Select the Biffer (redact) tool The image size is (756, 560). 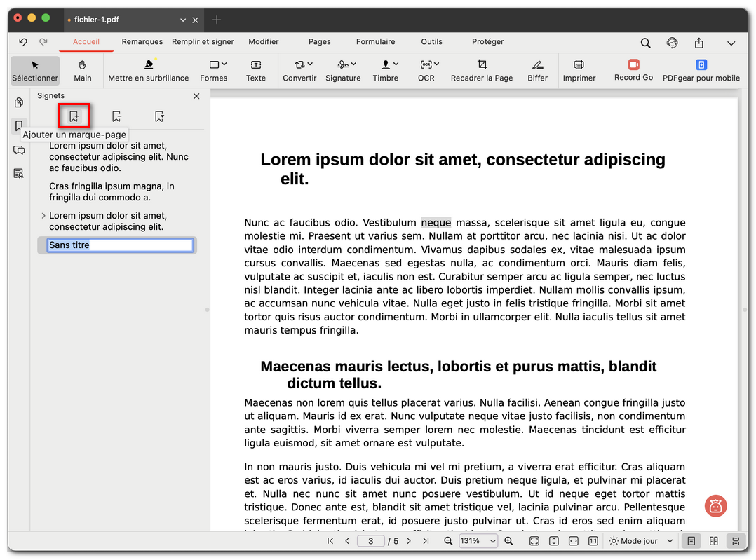click(537, 70)
